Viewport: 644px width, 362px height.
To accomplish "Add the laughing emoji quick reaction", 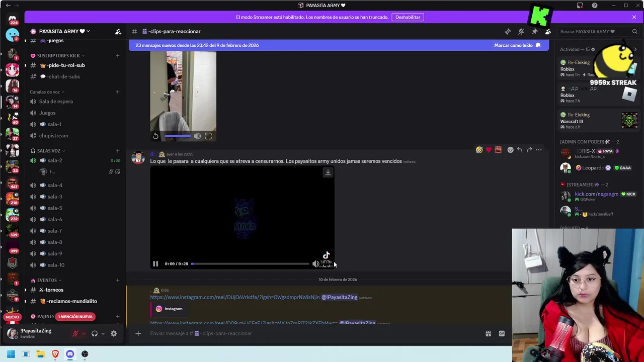I will pyautogui.click(x=479, y=150).
